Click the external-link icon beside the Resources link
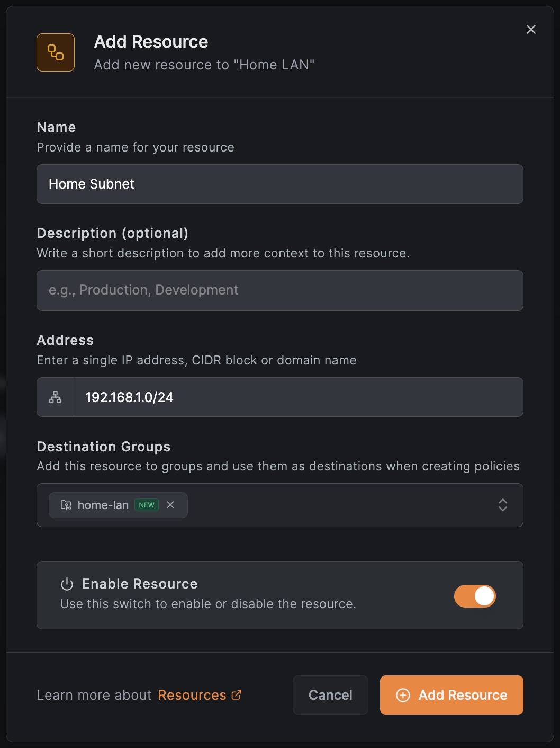The image size is (560, 748). [236, 694]
